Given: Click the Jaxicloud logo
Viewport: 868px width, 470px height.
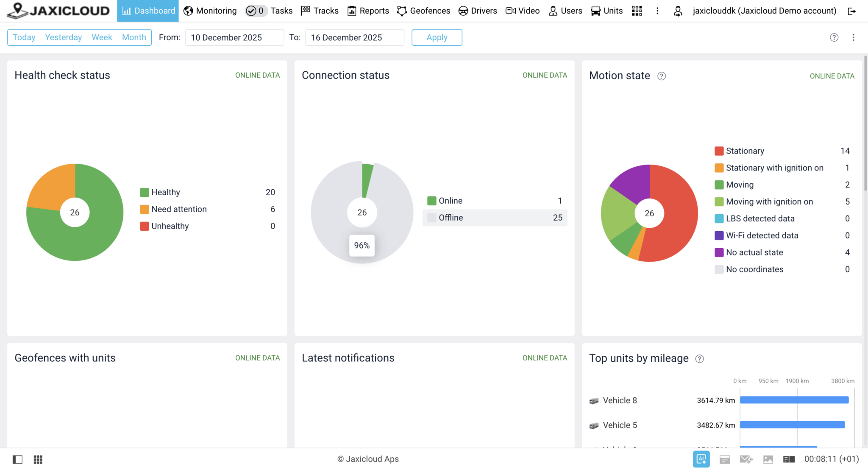Looking at the screenshot, I should [59, 11].
